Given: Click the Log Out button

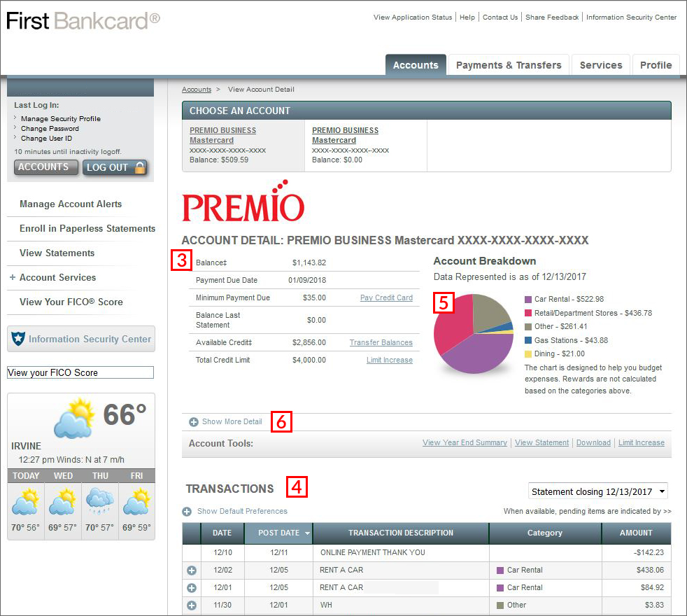Looking at the screenshot, I should pos(115,167).
